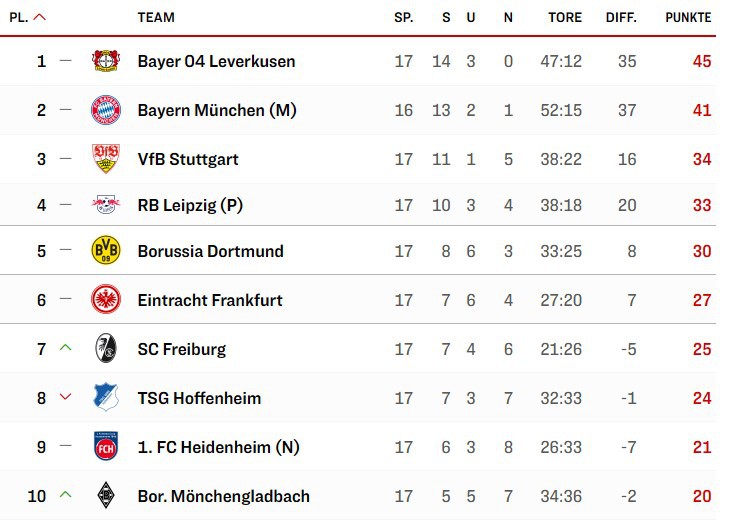The image size is (734, 522).
Task: Click the 1. FC Heidenheim logo
Action: click(x=105, y=447)
